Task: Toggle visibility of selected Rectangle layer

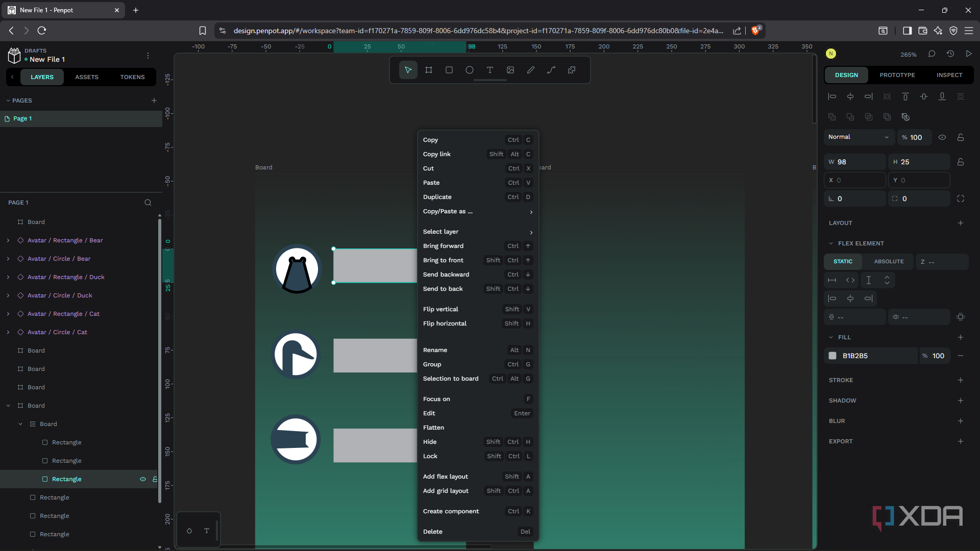Action: 143,479
